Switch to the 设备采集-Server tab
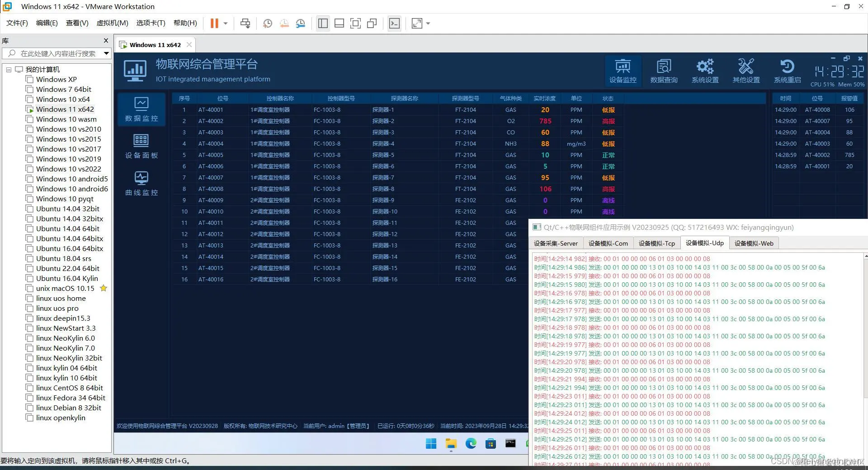Image resolution: width=868 pixels, height=470 pixels. click(x=556, y=243)
